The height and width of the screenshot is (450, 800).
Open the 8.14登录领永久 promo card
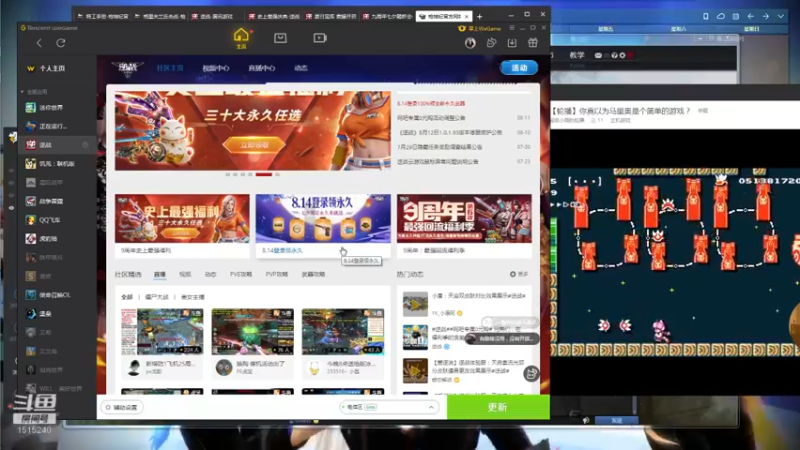323,225
